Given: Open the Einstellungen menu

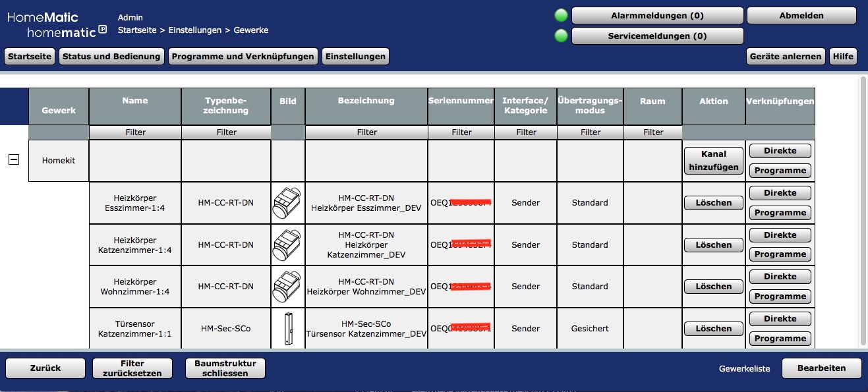Looking at the screenshot, I should click(x=355, y=57).
